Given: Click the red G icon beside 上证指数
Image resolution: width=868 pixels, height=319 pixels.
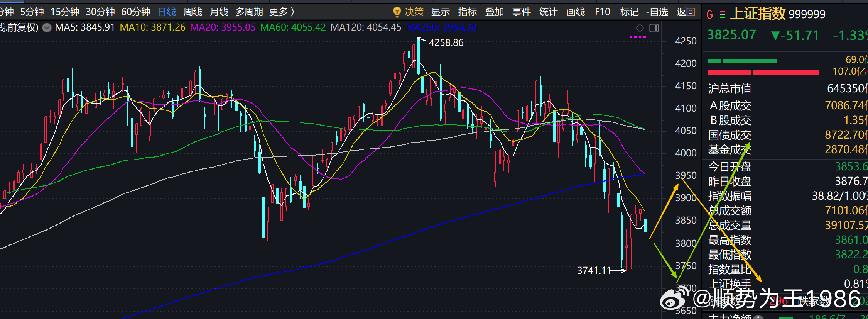Looking at the screenshot, I should (x=710, y=14).
